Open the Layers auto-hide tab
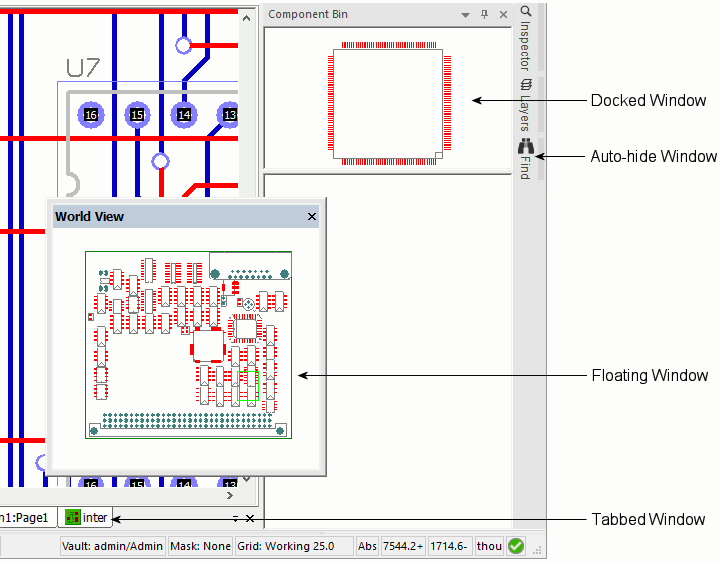 pos(526,106)
